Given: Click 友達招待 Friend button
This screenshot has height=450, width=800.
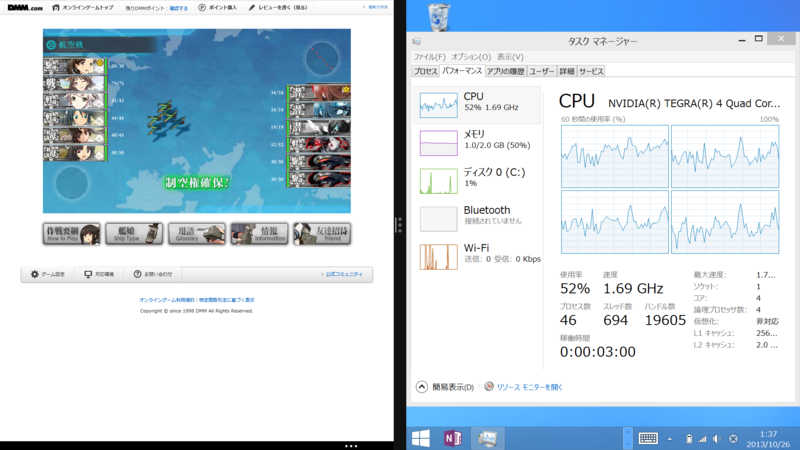Looking at the screenshot, I should 322,234.
